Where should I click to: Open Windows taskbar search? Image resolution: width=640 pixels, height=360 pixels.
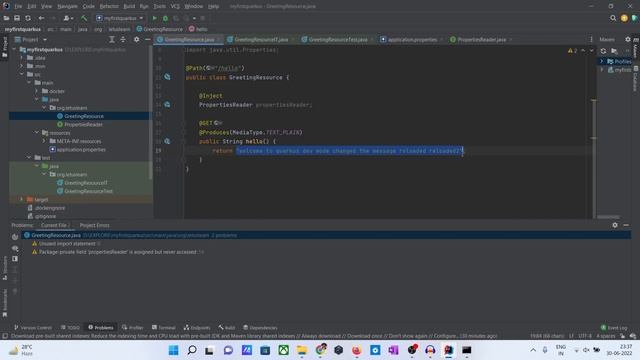(x=191, y=350)
